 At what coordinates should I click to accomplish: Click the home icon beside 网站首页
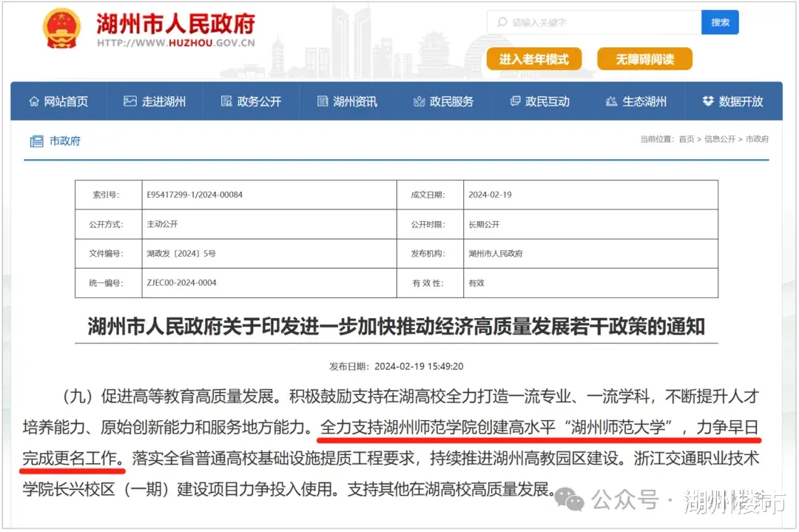coord(33,101)
